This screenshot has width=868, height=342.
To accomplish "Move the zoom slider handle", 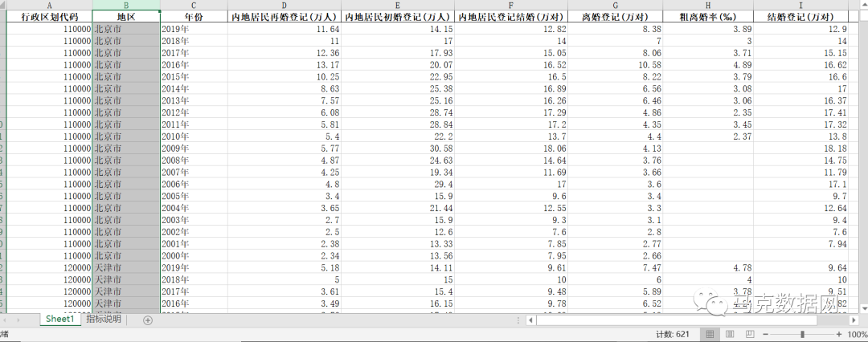I will pyautogui.click(x=802, y=334).
